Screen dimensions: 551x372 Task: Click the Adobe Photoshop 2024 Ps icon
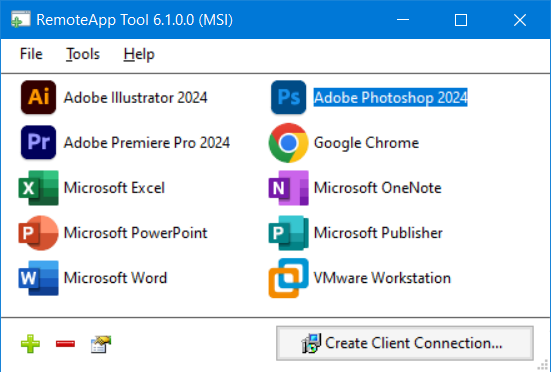(289, 97)
